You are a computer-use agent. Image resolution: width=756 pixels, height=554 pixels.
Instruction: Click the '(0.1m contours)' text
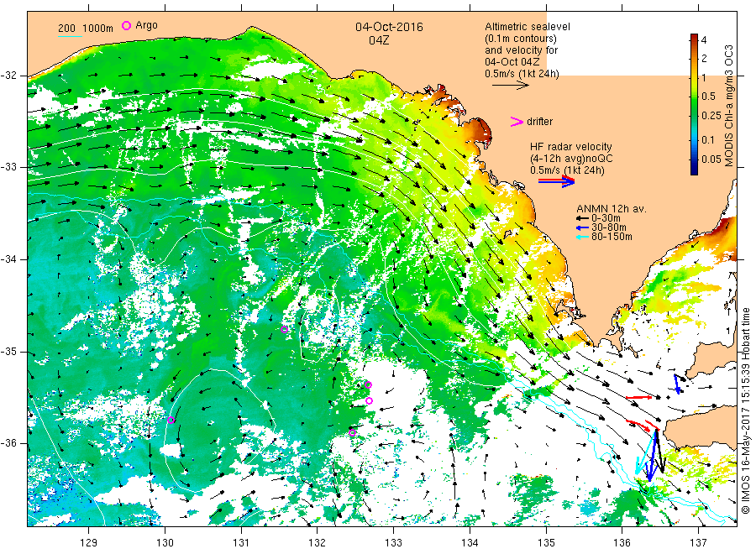point(521,39)
